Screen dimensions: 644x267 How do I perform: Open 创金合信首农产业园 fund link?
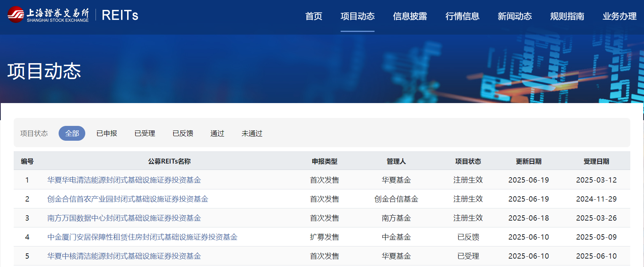(128, 199)
